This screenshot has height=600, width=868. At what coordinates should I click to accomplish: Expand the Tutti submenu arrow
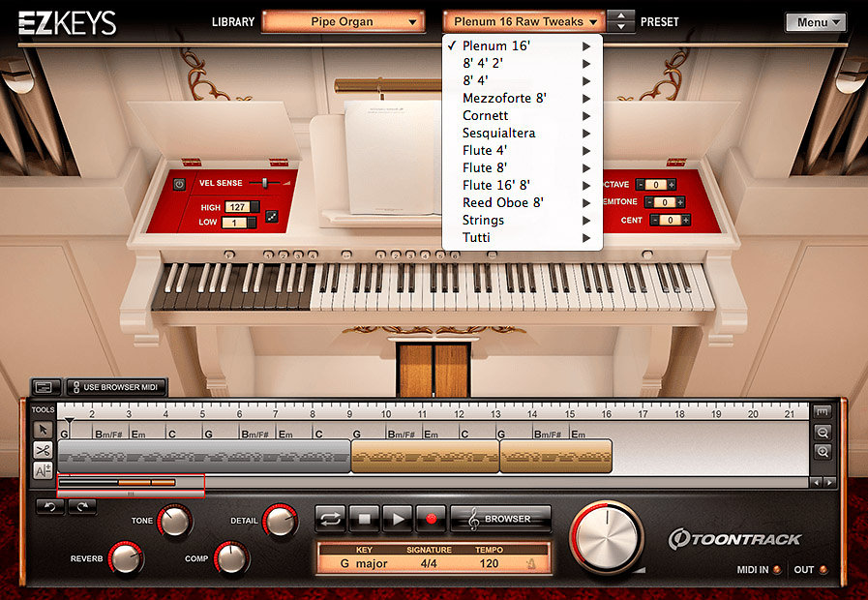tap(586, 238)
